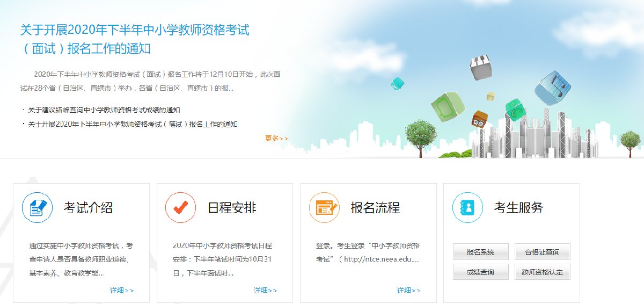Open 详细>> under 日程安排
Screen dimensions: 644x304
[266, 291]
